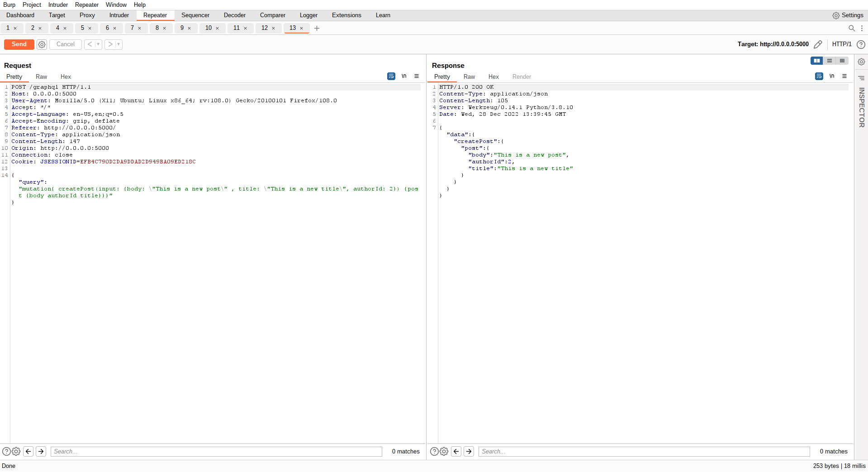The image size is (868, 472).
Task: Go to previous match in Response search
Action: click(456, 451)
